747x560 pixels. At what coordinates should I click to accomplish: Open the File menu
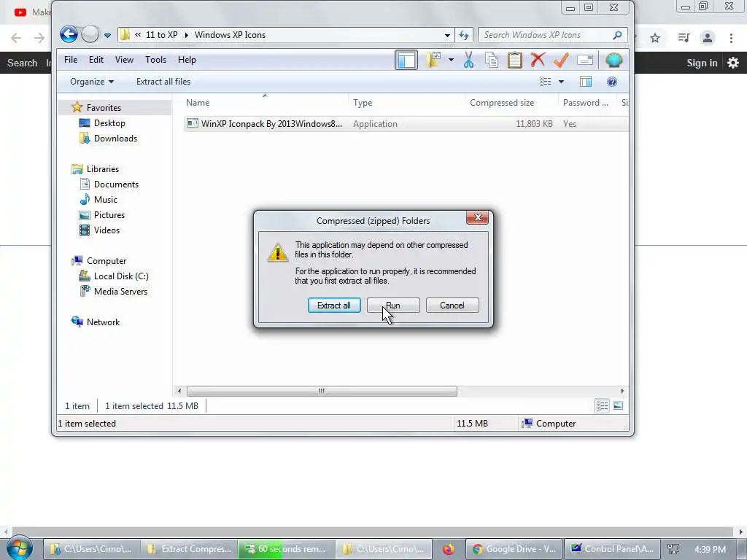click(x=71, y=60)
